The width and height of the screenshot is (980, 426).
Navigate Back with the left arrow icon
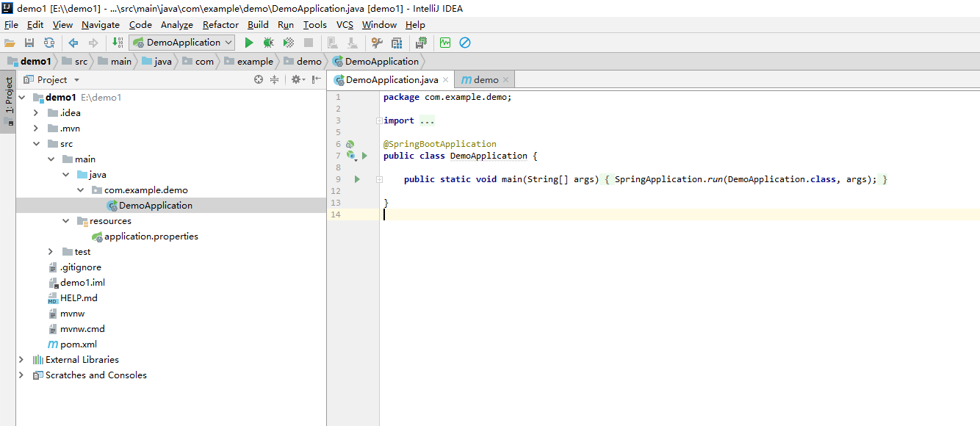[73, 43]
